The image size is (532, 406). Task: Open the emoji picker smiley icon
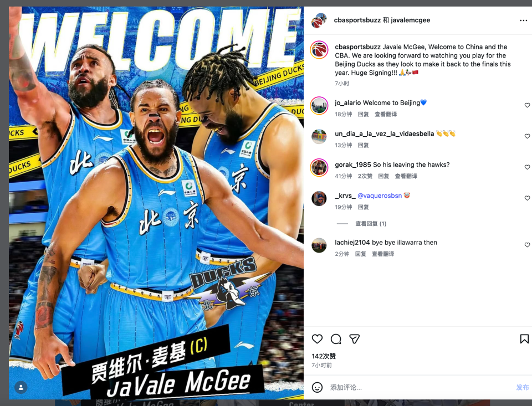[x=317, y=387]
